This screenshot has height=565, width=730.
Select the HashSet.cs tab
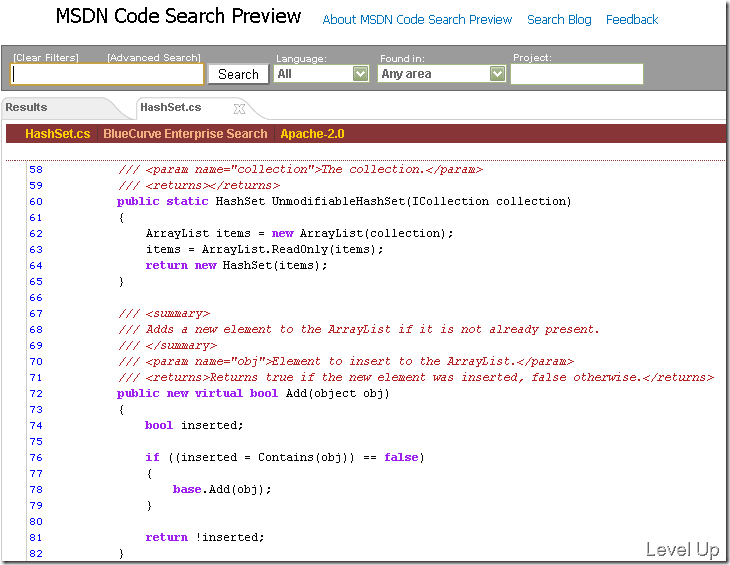(170, 107)
